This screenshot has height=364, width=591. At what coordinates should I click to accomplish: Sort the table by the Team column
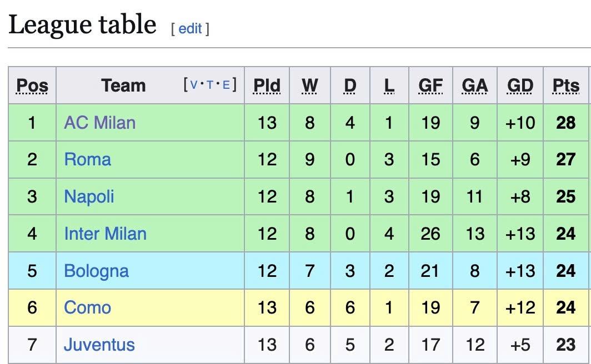tap(123, 85)
